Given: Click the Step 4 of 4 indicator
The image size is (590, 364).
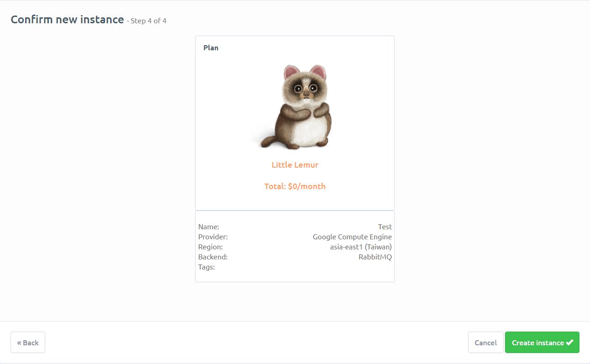Looking at the screenshot, I should pyautogui.click(x=149, y=21).
